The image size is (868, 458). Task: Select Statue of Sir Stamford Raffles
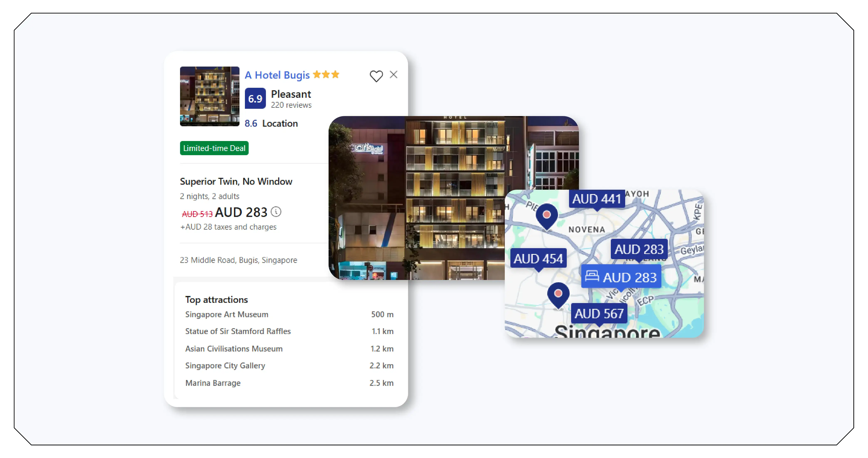[238, 331]
